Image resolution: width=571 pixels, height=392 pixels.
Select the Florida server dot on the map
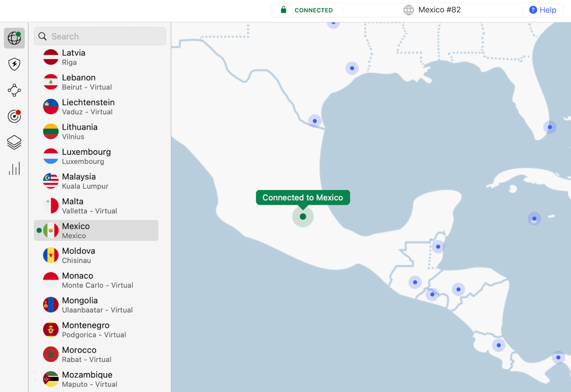tap(549, 127)
